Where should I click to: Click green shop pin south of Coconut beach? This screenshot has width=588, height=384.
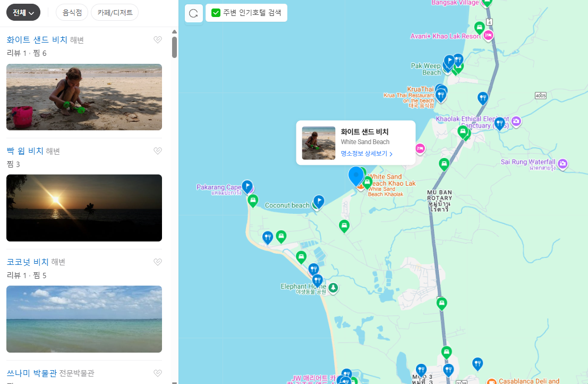pyautogui.click(x=344, y=226)
